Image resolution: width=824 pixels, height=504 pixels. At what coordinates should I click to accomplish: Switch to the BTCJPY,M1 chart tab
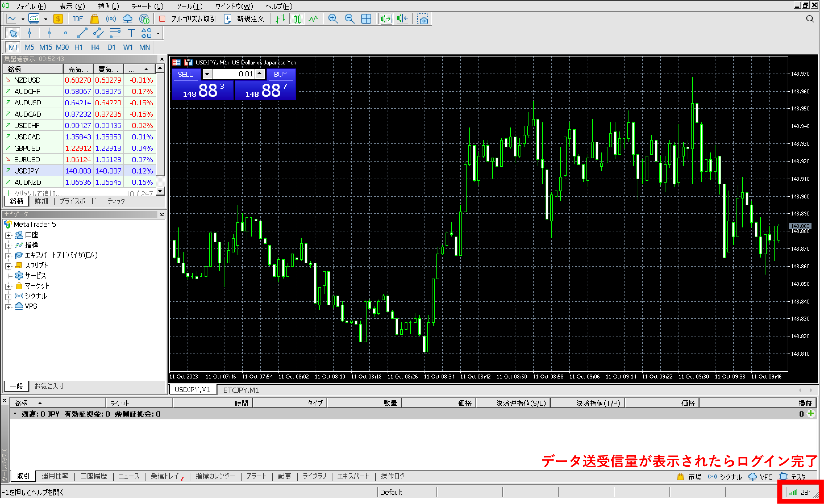[x=241, y=390]
